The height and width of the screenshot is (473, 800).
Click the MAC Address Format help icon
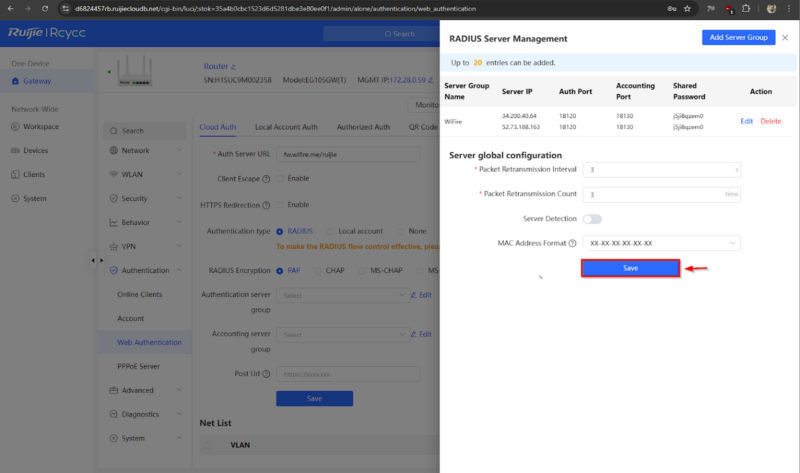(x=572, y=243)
